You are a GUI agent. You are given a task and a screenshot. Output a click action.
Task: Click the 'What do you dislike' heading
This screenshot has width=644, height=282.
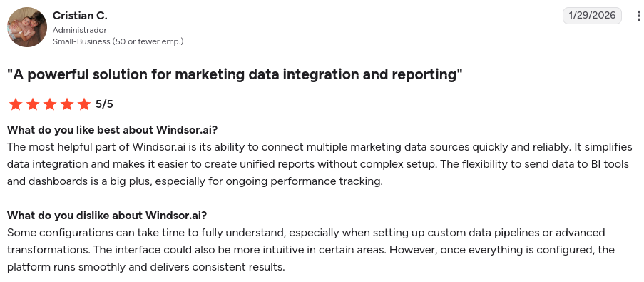(107, 216)
